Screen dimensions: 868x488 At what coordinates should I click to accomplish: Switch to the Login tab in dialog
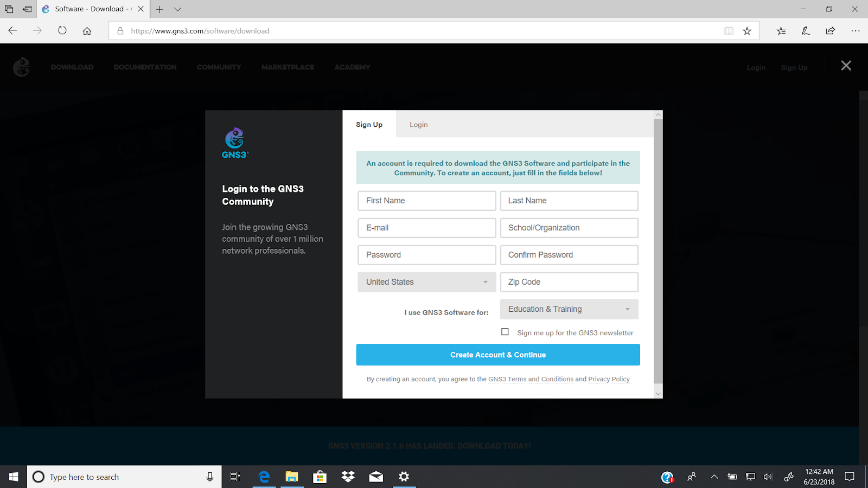[x=419, y=124]
